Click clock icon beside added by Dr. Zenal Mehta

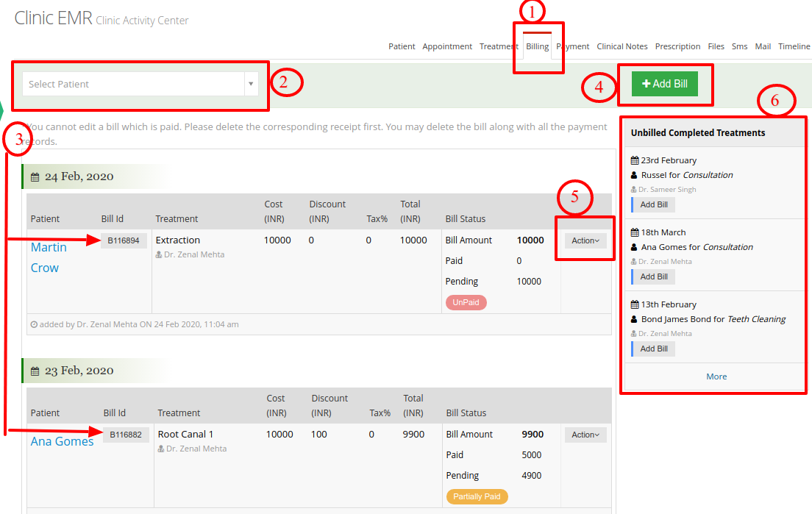[34, 324]
